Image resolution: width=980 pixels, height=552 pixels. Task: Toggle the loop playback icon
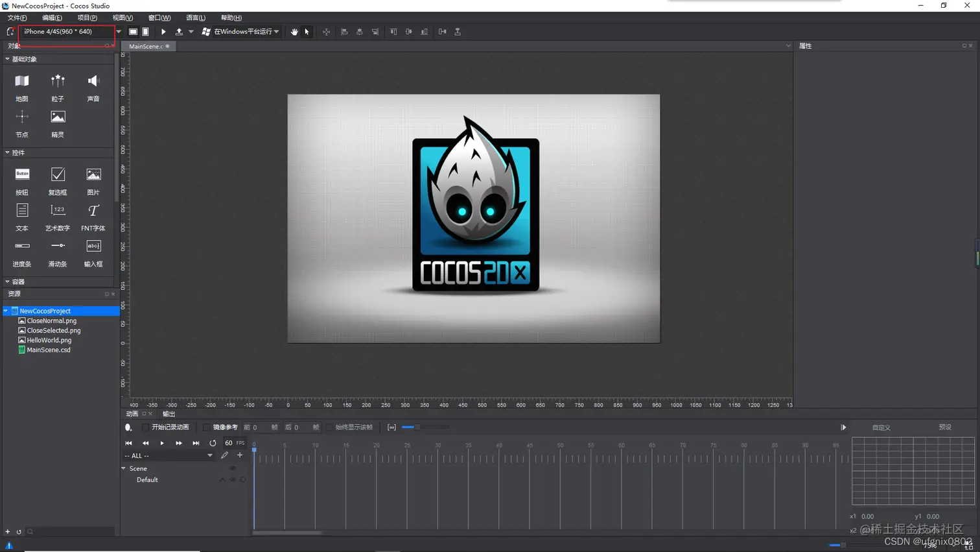click(x=213, y=443)
